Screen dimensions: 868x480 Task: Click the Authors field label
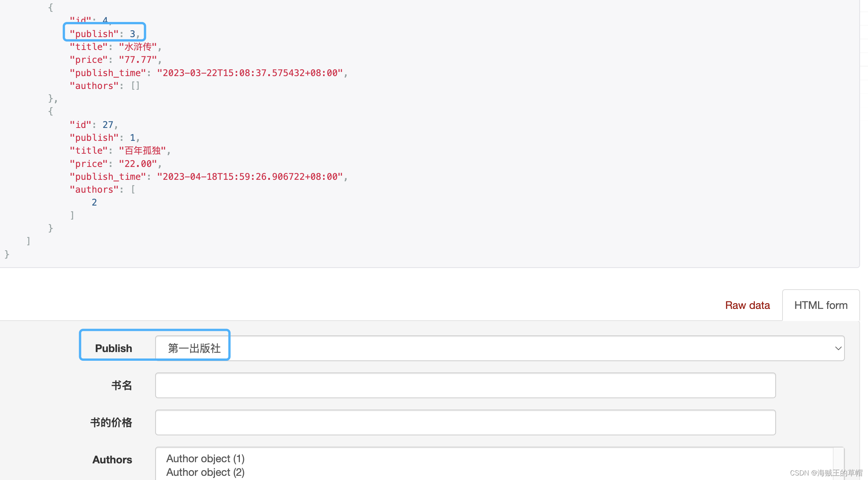(x=112, y=460)
